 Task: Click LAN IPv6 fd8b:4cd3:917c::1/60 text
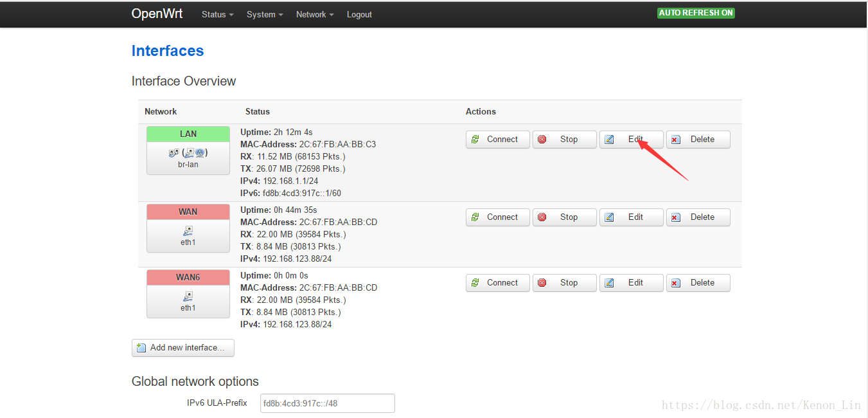pos(290,194)
